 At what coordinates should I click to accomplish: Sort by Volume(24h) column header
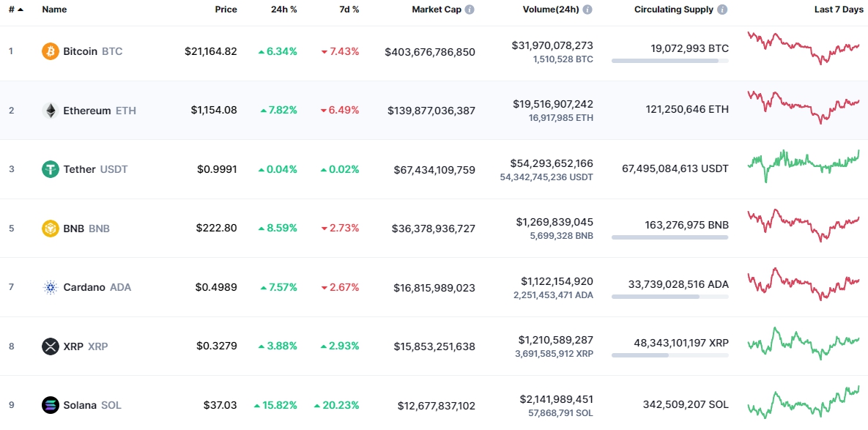pos(551,10)
